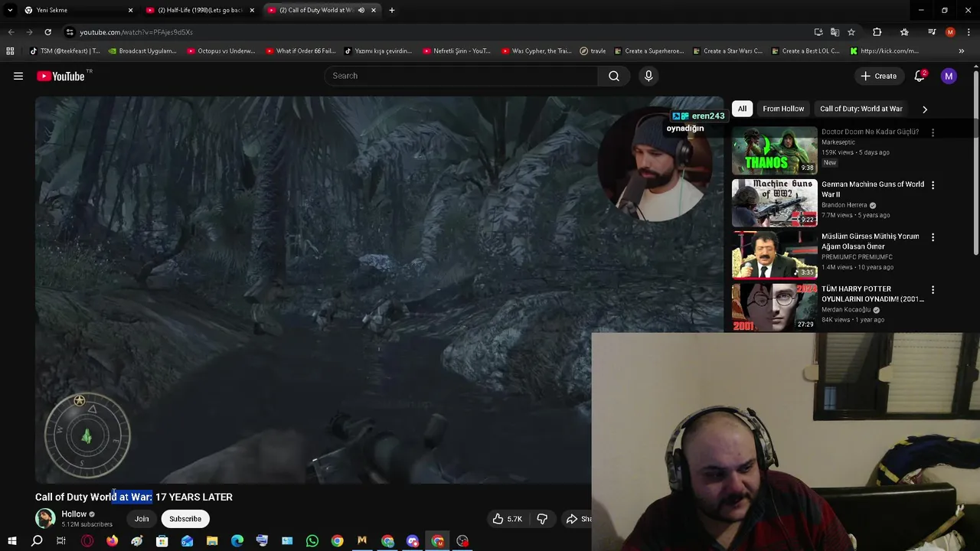This screenshot has width=980, height=551.
Task: Open the Chrome three-dot menu
Action: (969, 32)
